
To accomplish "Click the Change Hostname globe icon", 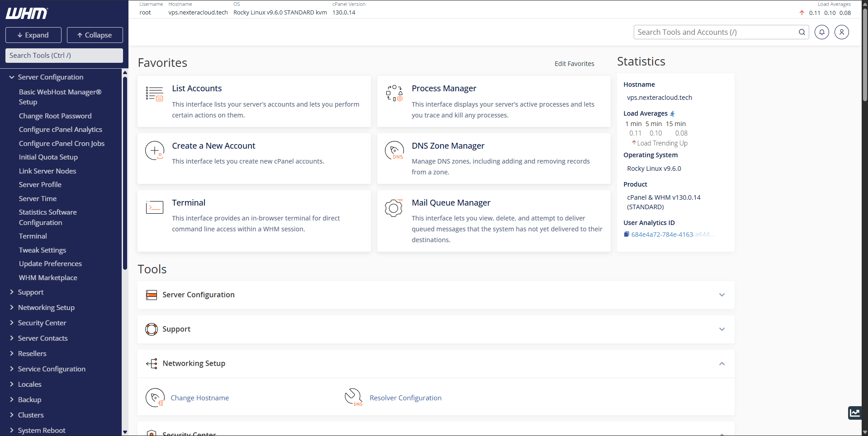I will point(155,398).
